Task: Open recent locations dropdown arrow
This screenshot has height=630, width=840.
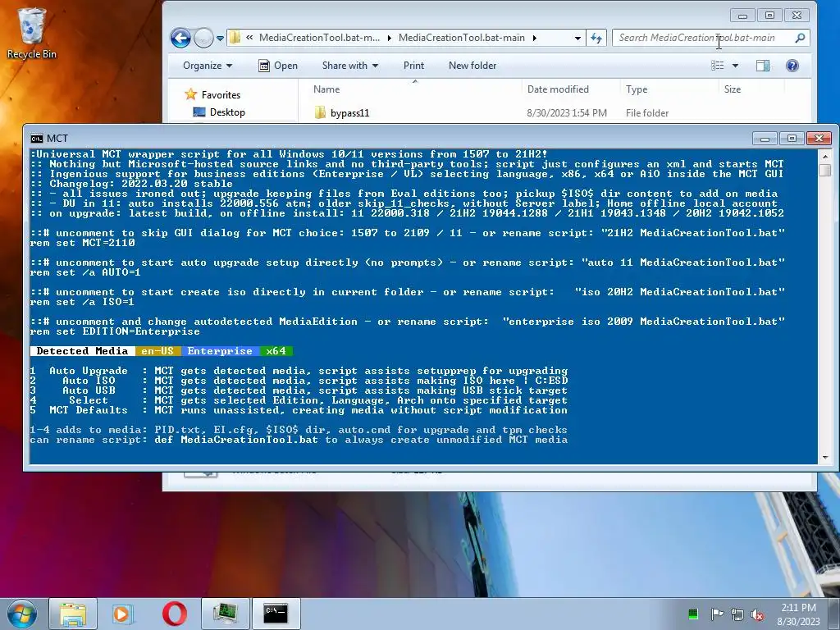Action: tap(220, 39)
